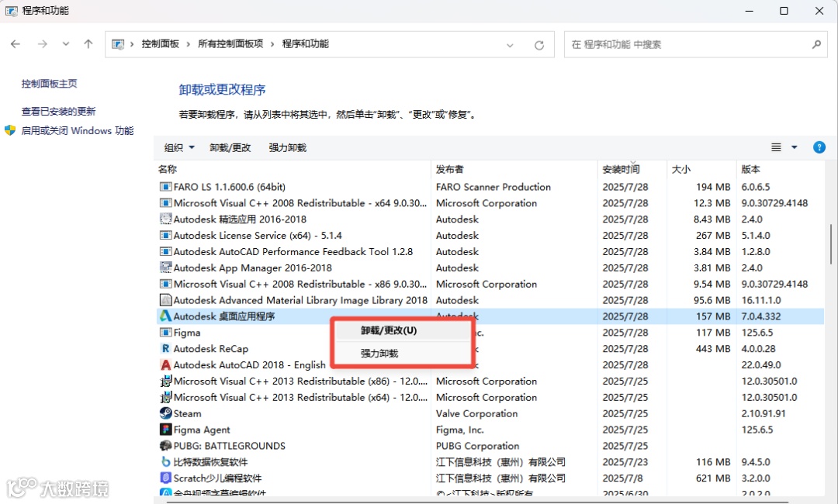Click the 621 MB size cell
838x504 pixels.
[713, 478]
